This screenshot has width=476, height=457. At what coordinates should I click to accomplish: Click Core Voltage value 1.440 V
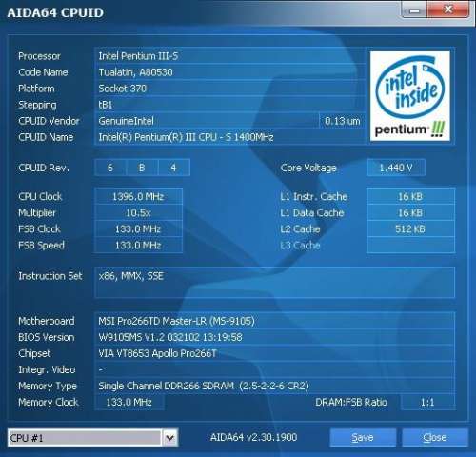[x=396, y=168]
